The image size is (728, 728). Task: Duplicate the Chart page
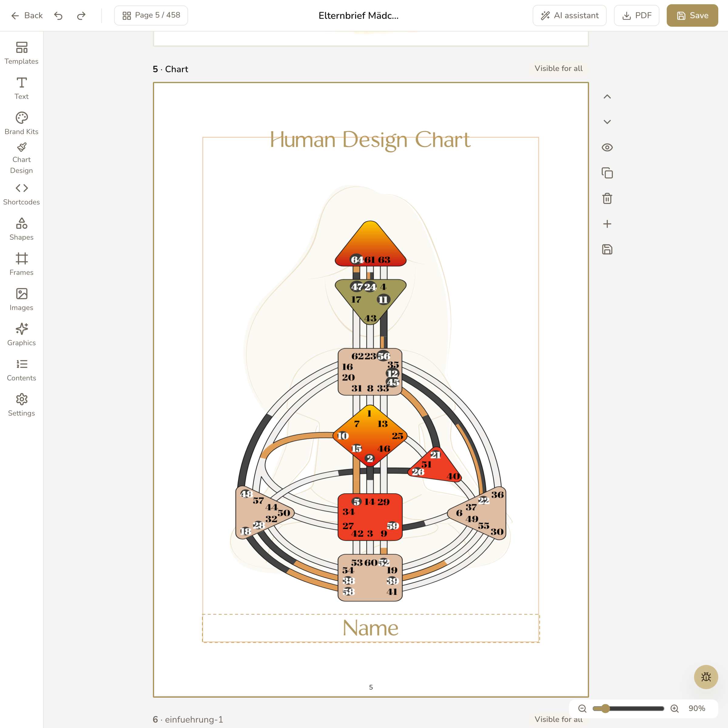(607, 173)
